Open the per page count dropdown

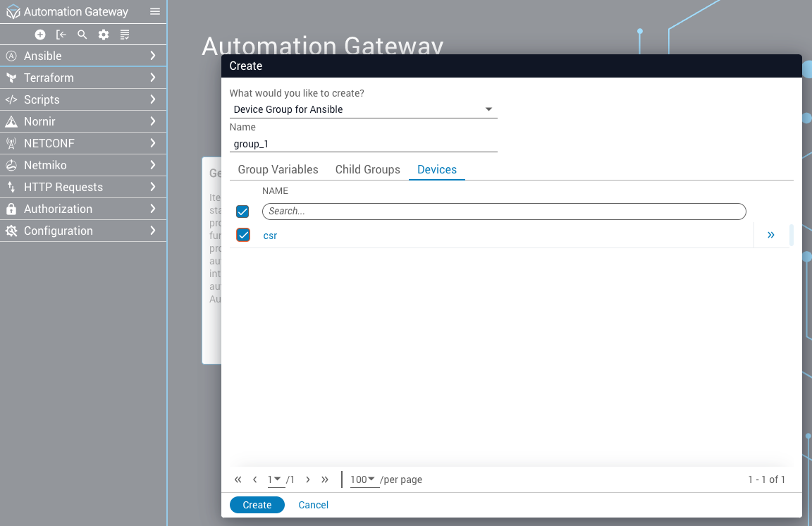(x=363, y=479)
